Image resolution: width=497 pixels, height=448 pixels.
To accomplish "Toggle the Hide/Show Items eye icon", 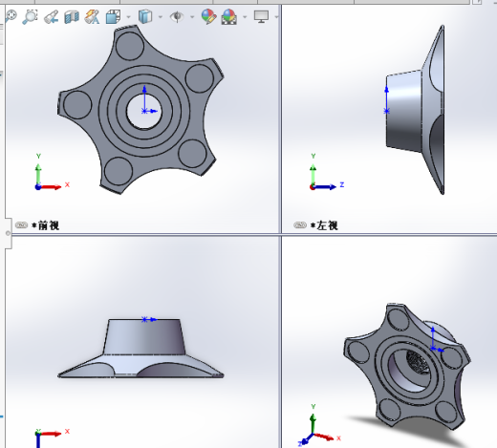I will 177,16.
